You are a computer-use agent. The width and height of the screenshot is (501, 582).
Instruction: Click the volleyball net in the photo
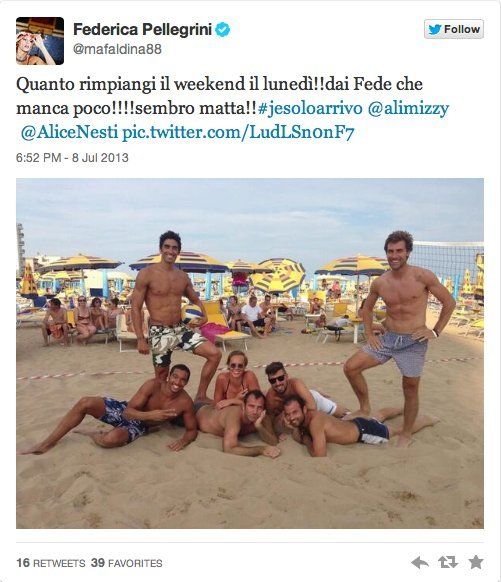[x=448, y=264]
